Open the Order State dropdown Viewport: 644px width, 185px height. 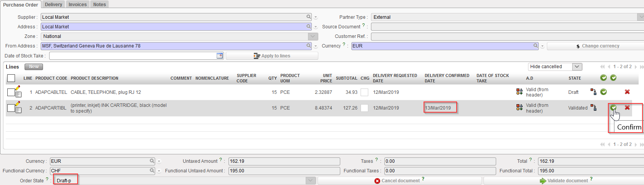pos(311,180)
